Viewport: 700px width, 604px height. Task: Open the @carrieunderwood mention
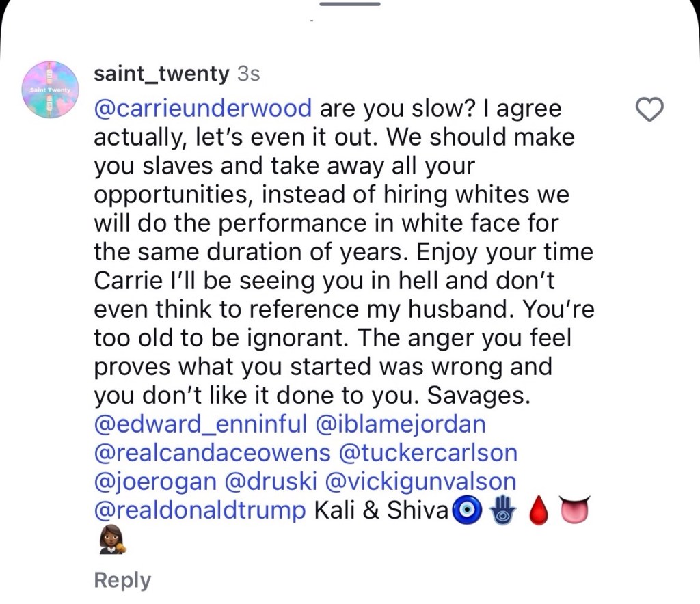click(203, 109)
